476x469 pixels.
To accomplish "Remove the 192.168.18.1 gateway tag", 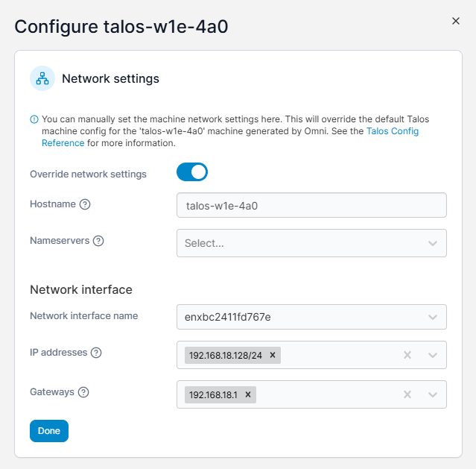I will pyautogui.click(x=248, y=394).
